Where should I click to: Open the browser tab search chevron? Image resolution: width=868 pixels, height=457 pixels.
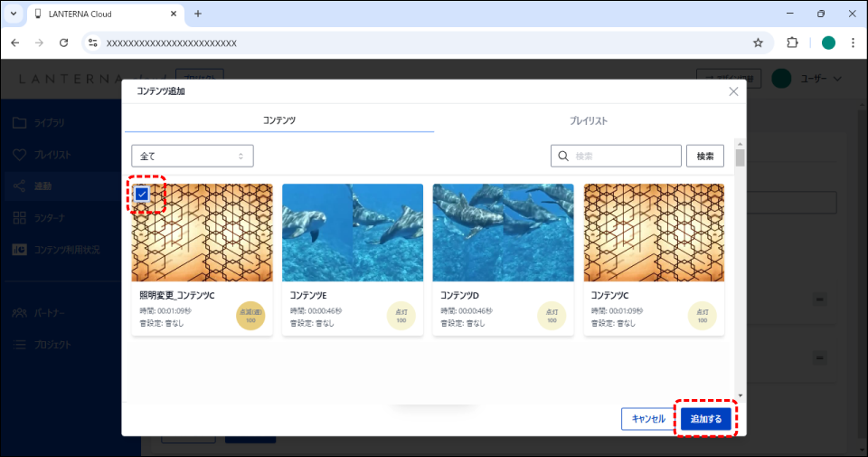click(x=14, y=14)
